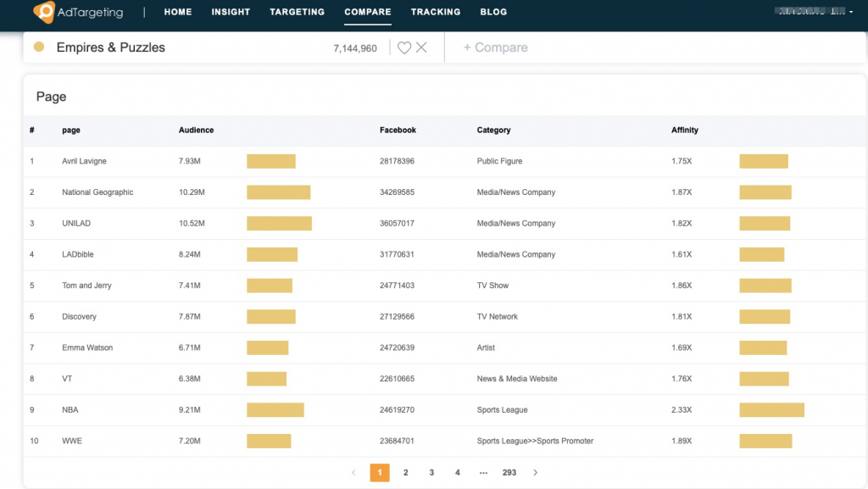
Task: Favorite Empires & Puzzles with heart icon
Action: (404, 47)
